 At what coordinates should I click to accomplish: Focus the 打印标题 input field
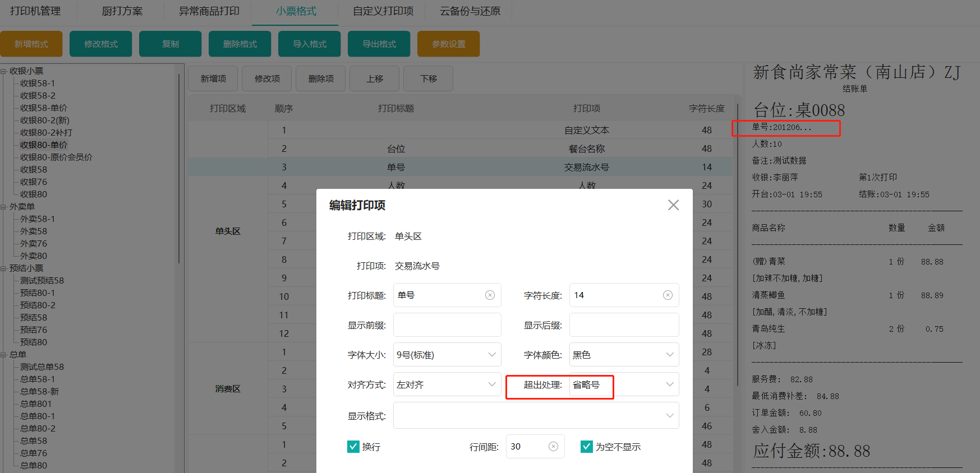pos(447,295)
